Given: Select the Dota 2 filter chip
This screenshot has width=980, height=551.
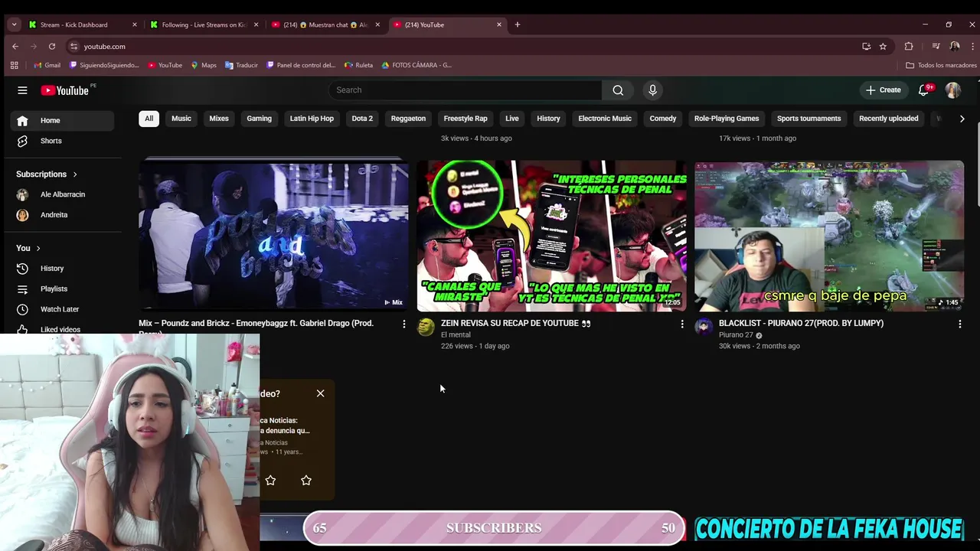Looking at the screenshot, I should pyautogui.click(x=362, y=119).
